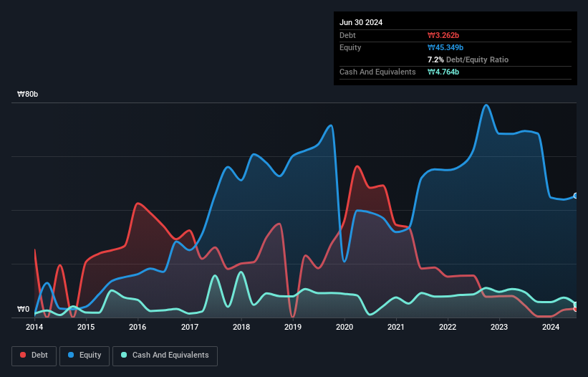Click Cash And Equivalents label in tooltip
This screenshot has width=588, height=377.
tap(377, 72)
